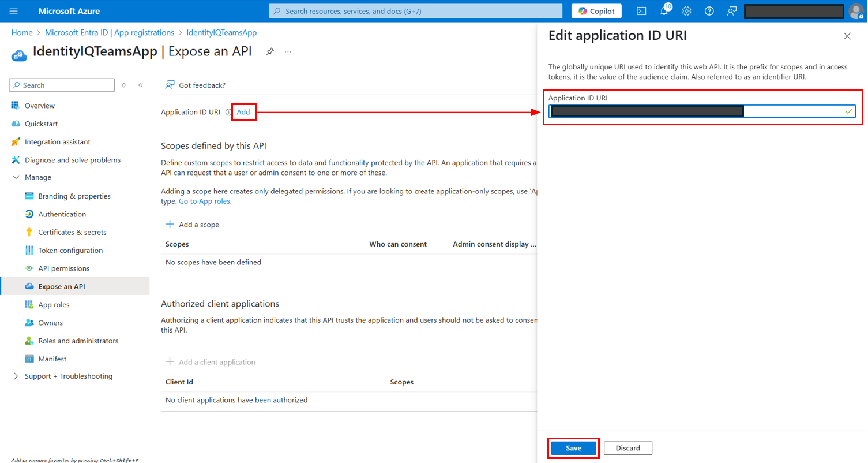Open the more options ellipsis
This screenshot has height=463, width=868.
point(288,51)
